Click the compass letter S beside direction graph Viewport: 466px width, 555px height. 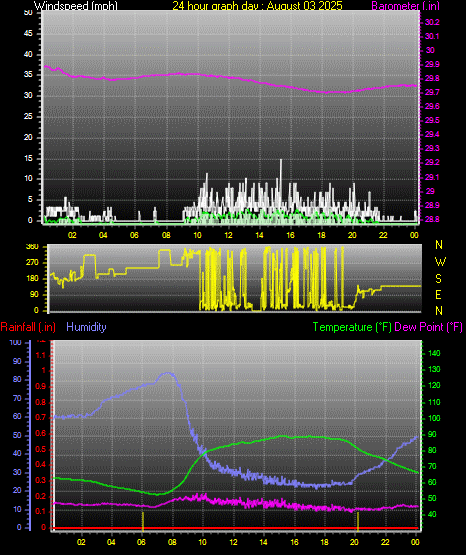438,279
